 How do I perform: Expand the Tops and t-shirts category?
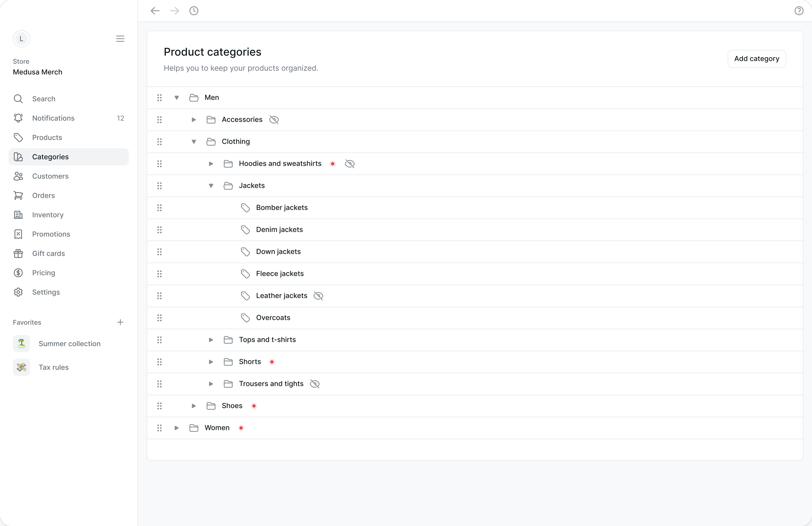211,340
